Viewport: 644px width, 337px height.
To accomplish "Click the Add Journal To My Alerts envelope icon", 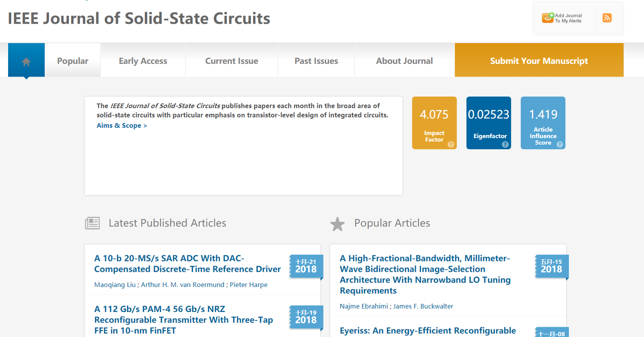I will point(547,18).
